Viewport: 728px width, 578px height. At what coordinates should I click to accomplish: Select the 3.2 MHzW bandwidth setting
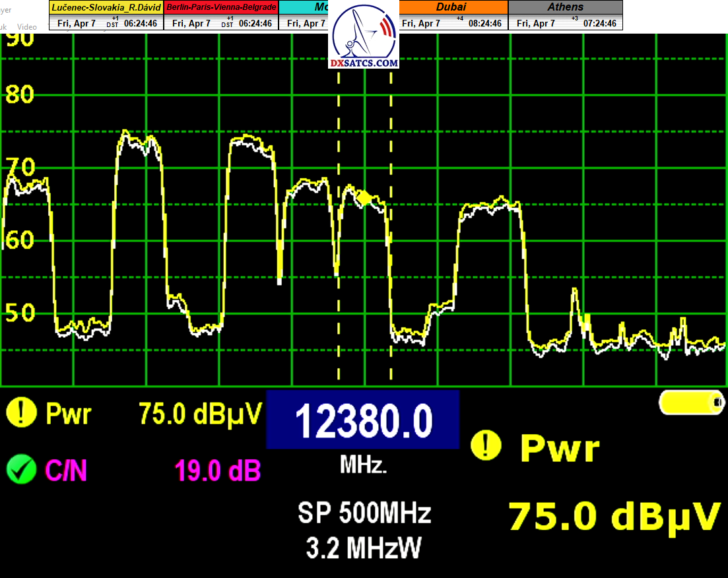click(x=364, y=548)
